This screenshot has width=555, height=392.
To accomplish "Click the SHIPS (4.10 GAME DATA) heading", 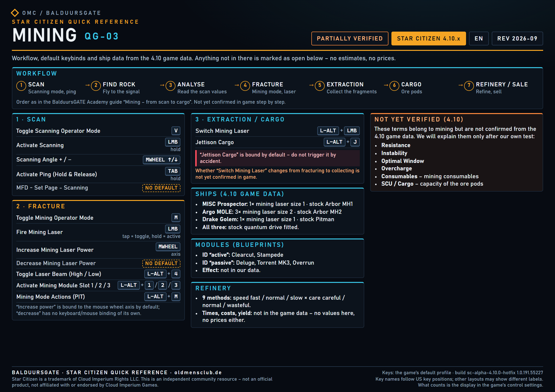I will coord(240,194).
